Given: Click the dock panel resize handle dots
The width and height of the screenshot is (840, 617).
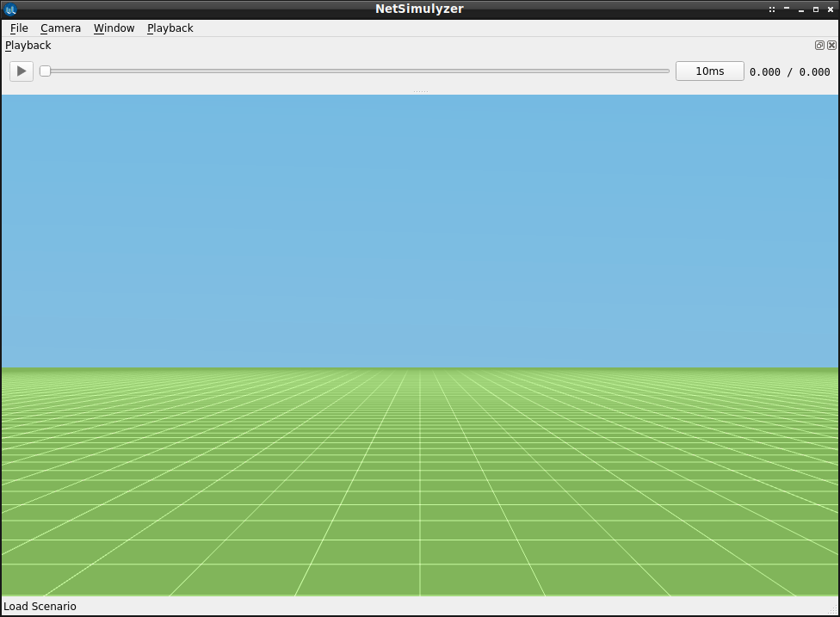Looking at the screenshot, I should [421, 91].
